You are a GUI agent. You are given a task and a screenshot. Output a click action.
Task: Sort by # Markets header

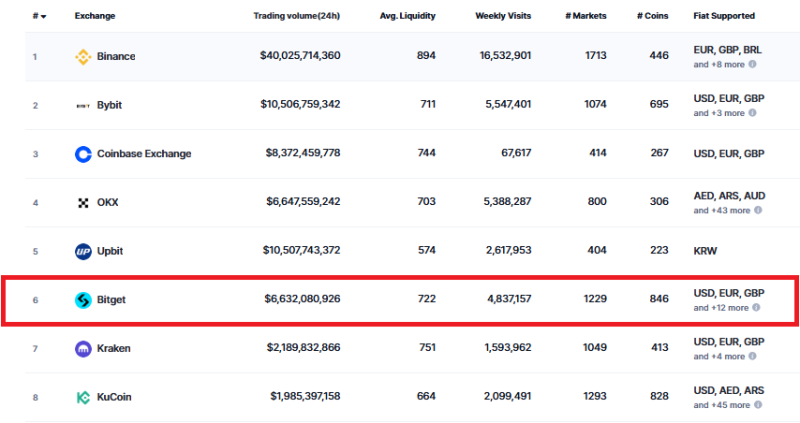(x=586, y=16)
